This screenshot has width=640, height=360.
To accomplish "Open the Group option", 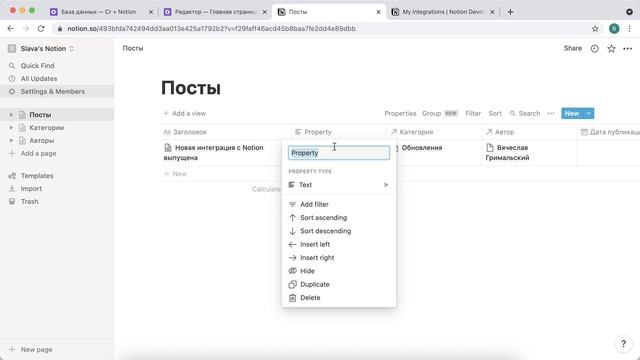I will (x=440, y=113).
